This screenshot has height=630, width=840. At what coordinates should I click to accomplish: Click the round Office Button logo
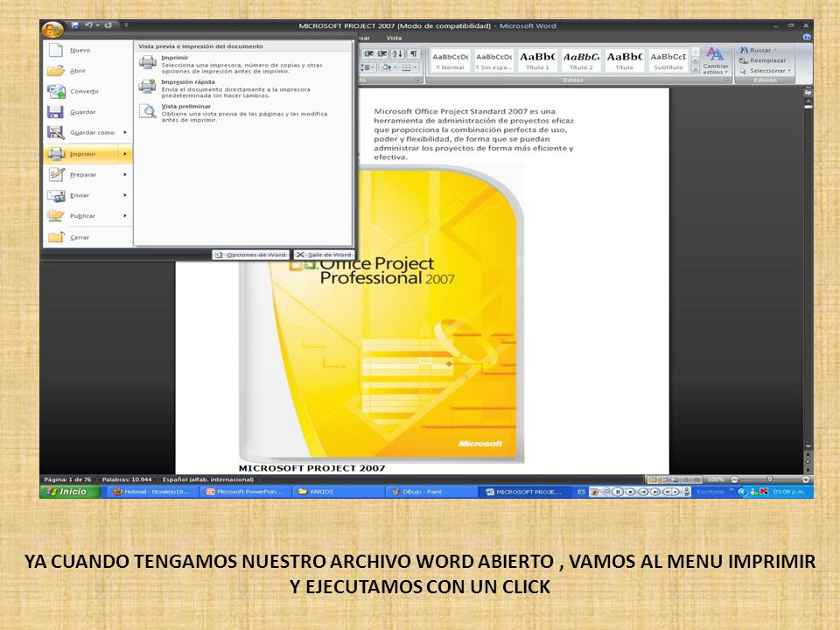[52, 28]
